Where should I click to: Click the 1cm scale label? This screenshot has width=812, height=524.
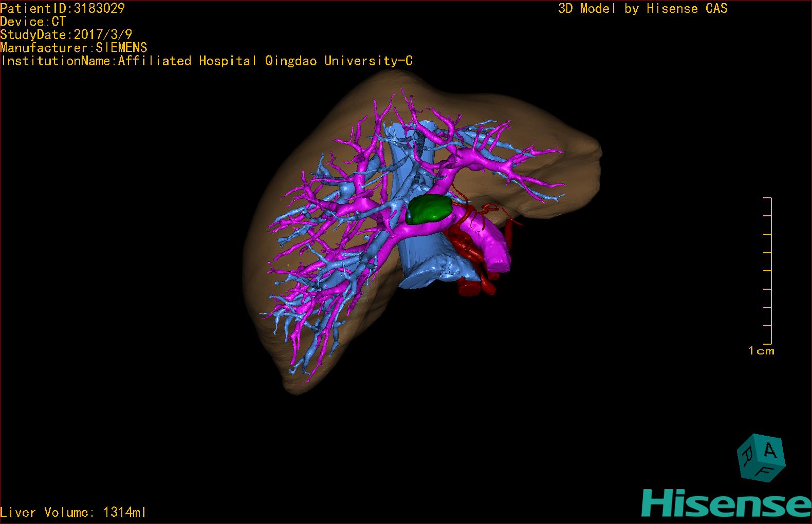(761, 351)
